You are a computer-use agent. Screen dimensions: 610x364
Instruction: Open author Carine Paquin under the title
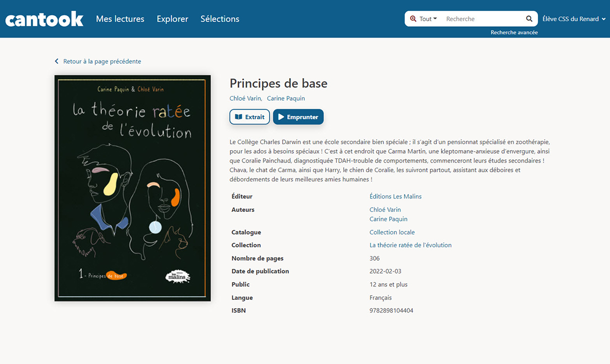tap(286, 98)
